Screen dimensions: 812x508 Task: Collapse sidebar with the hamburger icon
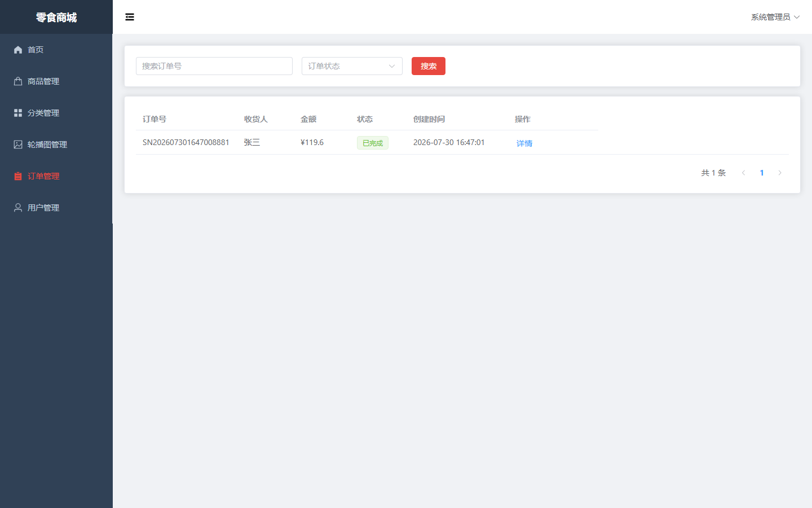coord(130,17)
